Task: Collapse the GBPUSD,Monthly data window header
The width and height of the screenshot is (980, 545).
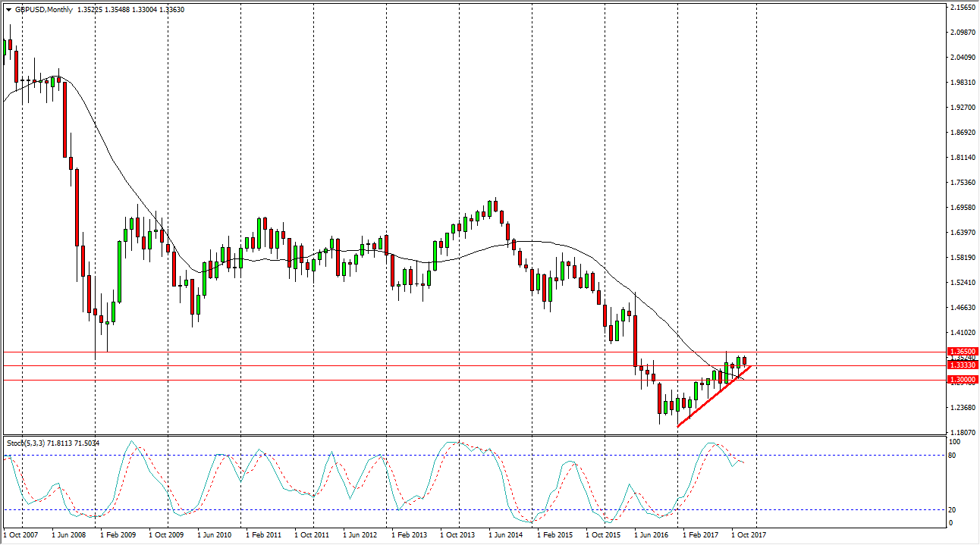Action: coord(9,10)
